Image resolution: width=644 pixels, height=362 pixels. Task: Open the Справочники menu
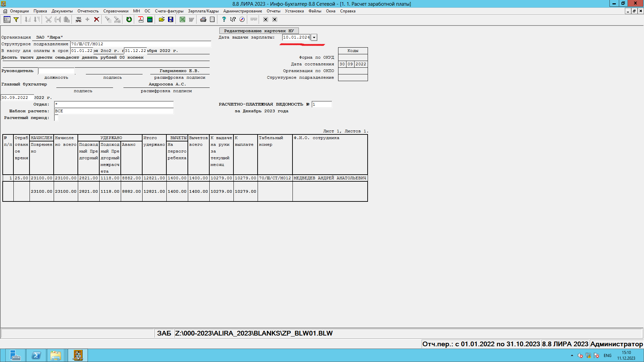tap(116, 11)
